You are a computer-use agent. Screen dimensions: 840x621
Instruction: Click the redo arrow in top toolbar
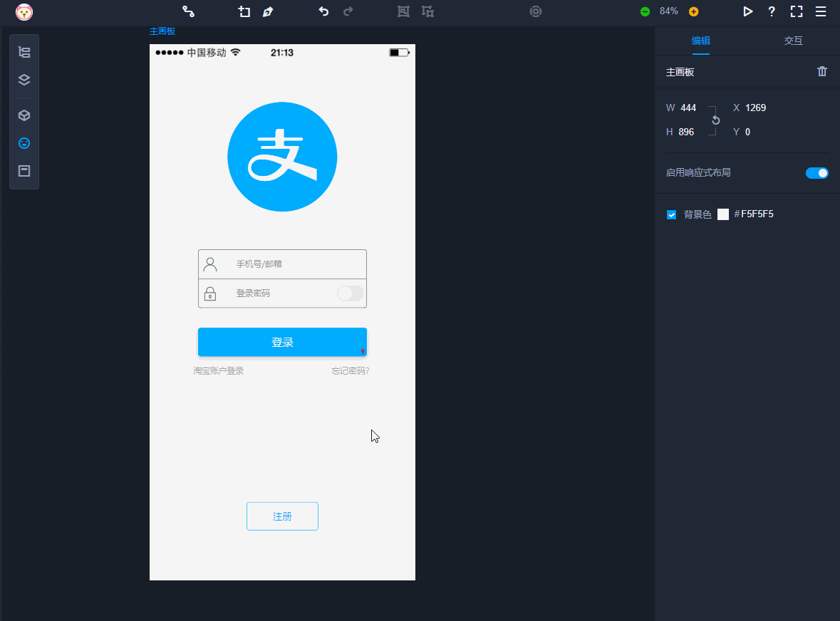click(348, 11)
